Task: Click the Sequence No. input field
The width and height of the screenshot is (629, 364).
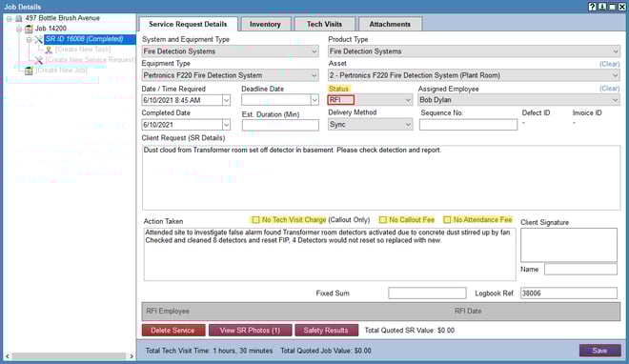Action: click(x=468, y=125)
